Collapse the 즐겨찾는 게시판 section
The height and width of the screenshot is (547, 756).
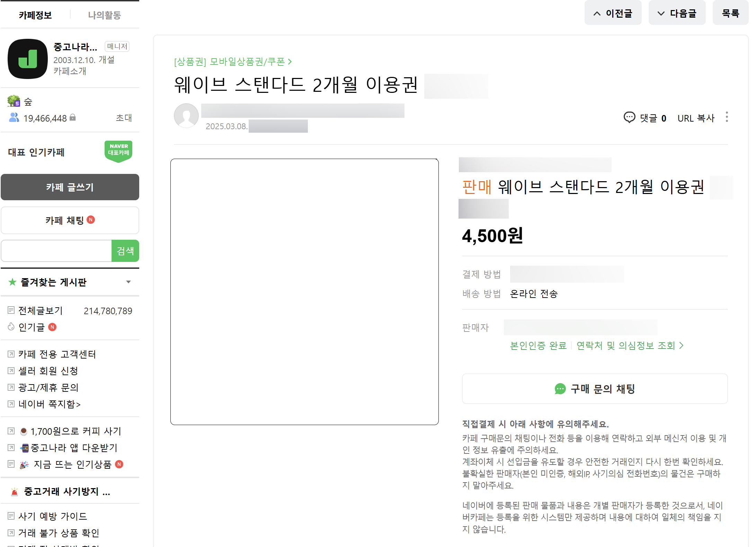[128, 282]
